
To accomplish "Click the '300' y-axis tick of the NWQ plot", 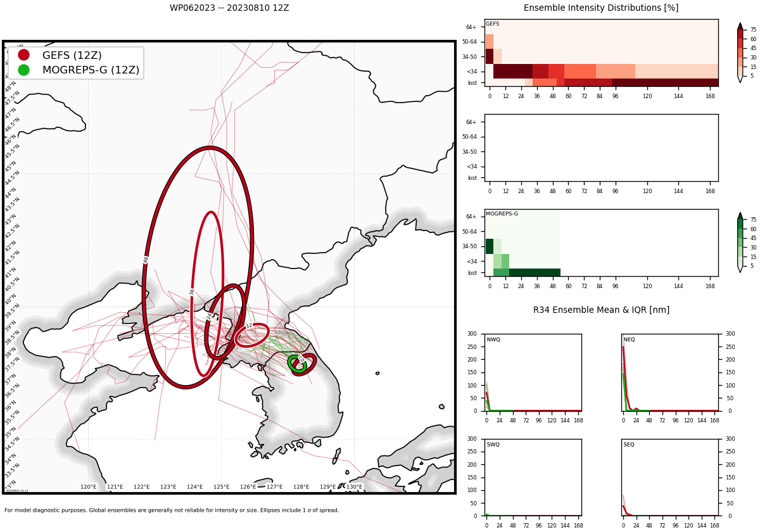I will (472, 334).
